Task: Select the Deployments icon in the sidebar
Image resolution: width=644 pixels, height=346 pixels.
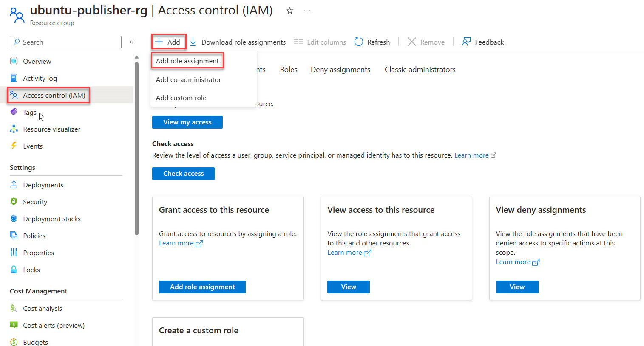Action: (x=14, y=185)
